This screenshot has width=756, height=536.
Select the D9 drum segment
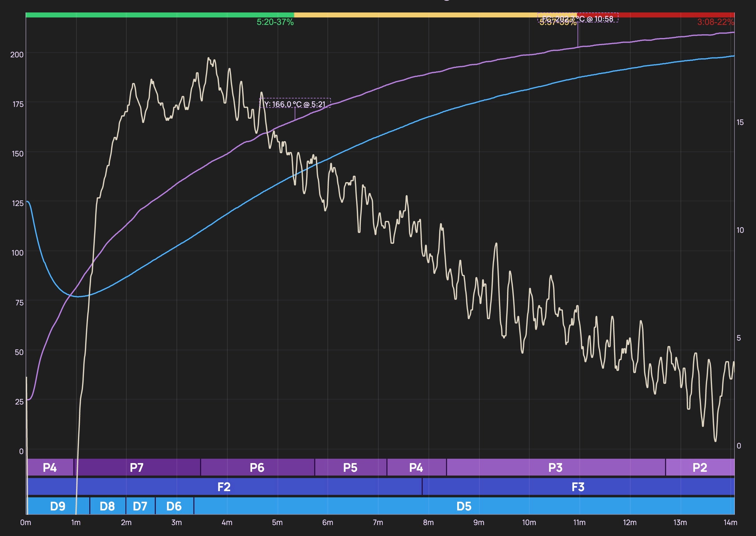coord(58,506)
